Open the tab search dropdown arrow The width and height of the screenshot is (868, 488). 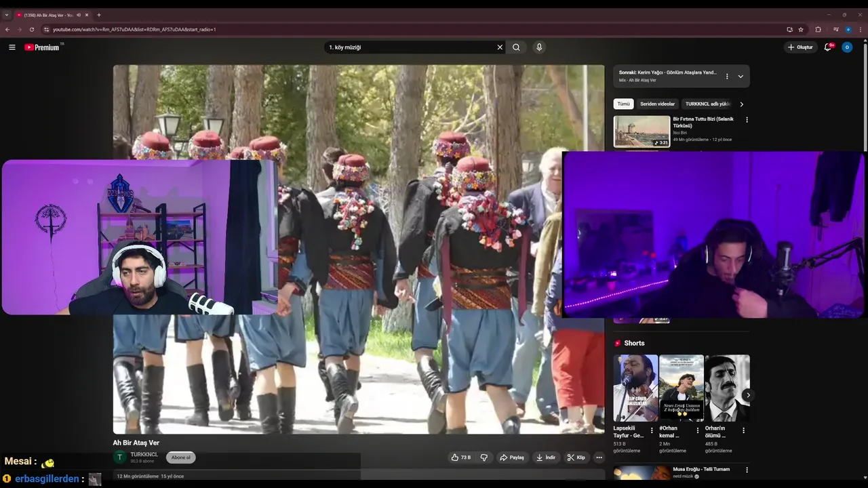pyautogui.click(x=7, y=14)
